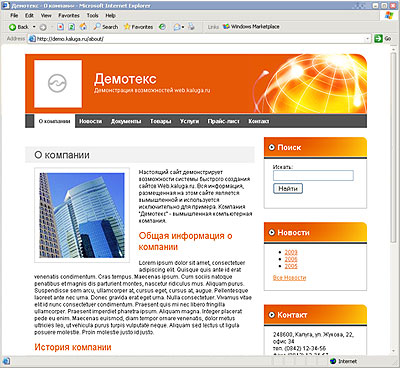
Task: Click the Go button beside address bar
Action: 382,39
